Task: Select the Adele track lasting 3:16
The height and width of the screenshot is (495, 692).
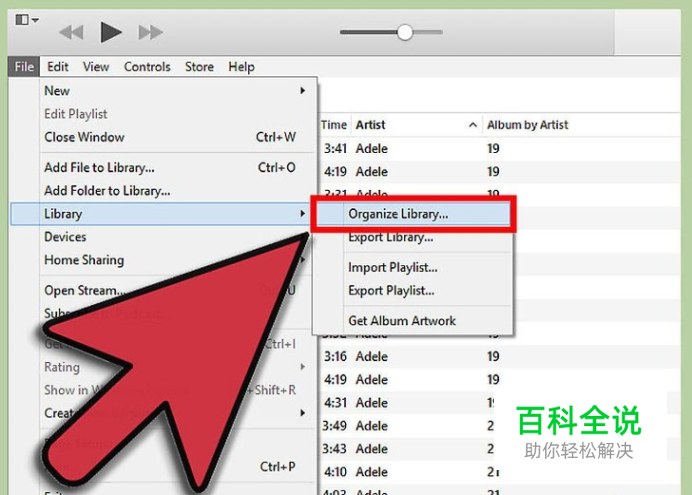Action: click(499, 356)
